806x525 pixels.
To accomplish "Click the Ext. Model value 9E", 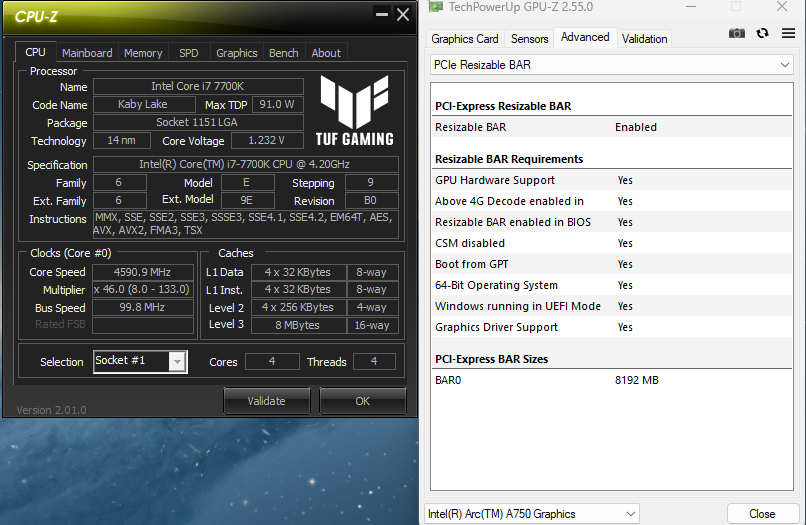I will pyautogui.click(x=247, y=201).
